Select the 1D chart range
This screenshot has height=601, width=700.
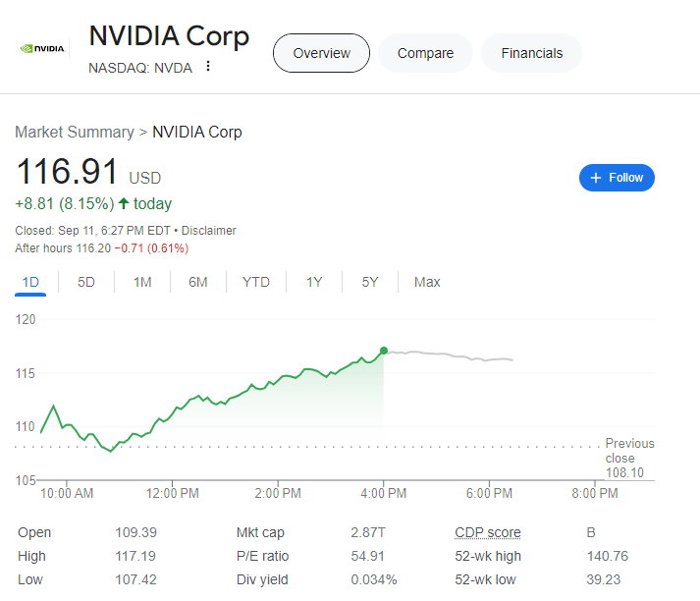click(x=30, y=283)
